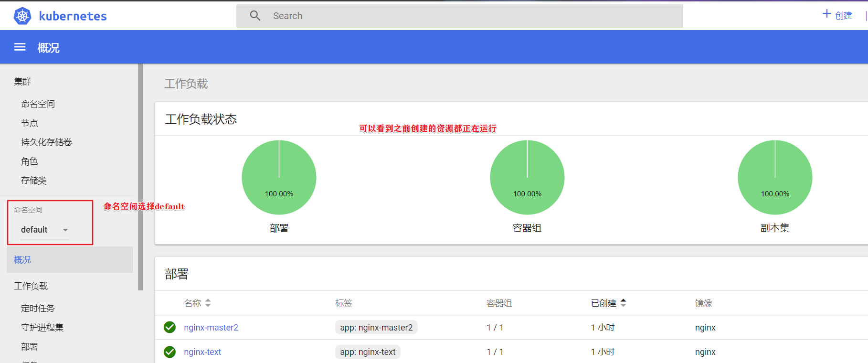Open the hamburger navigation menu

[20, 47]
